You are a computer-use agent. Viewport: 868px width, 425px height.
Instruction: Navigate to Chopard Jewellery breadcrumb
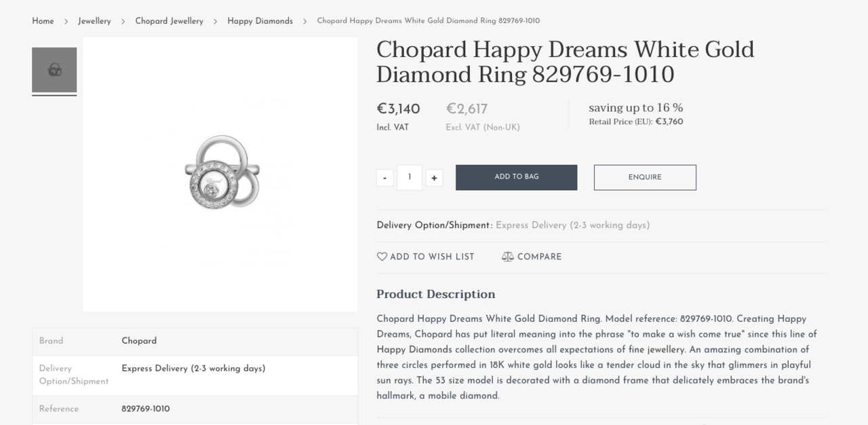click(169, 21)
